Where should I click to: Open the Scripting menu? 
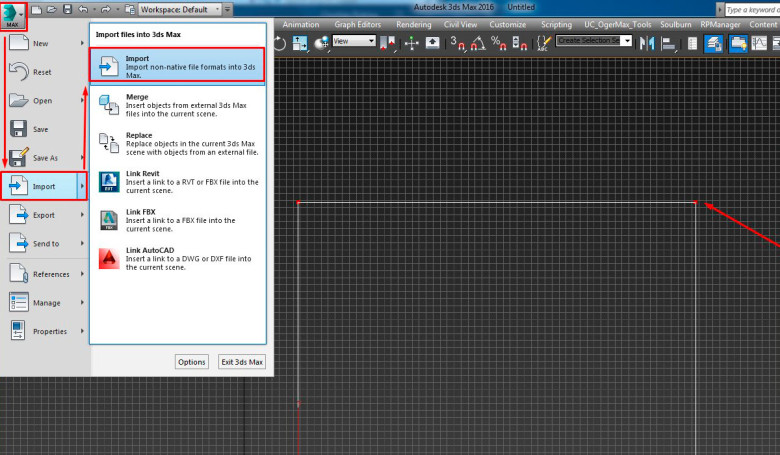click(x=556, y=24)
